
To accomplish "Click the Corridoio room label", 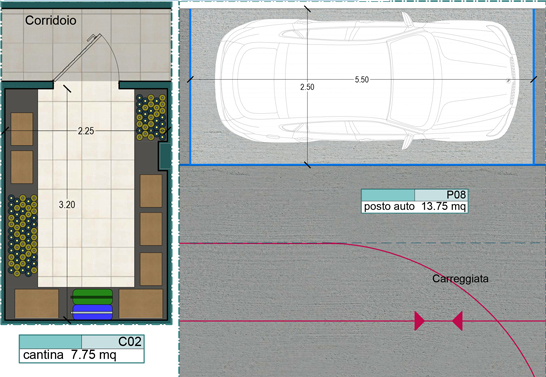I will click(51, 21).
